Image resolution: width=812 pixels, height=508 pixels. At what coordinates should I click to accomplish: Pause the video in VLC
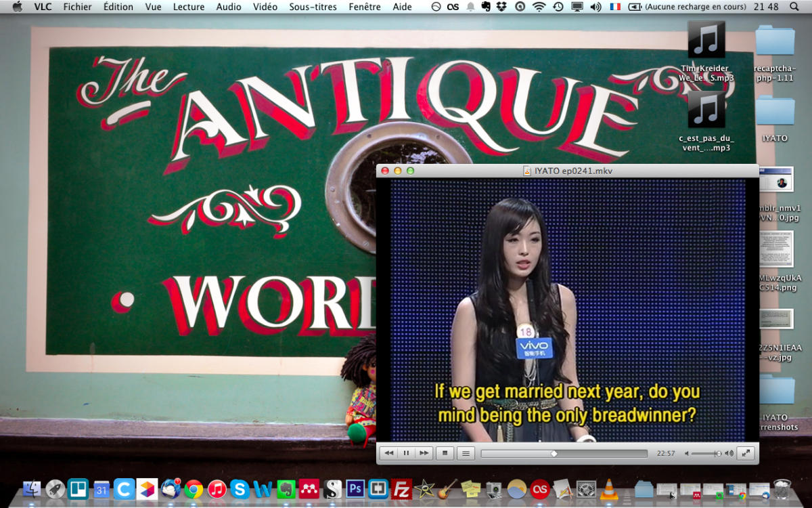pos(407,453)
